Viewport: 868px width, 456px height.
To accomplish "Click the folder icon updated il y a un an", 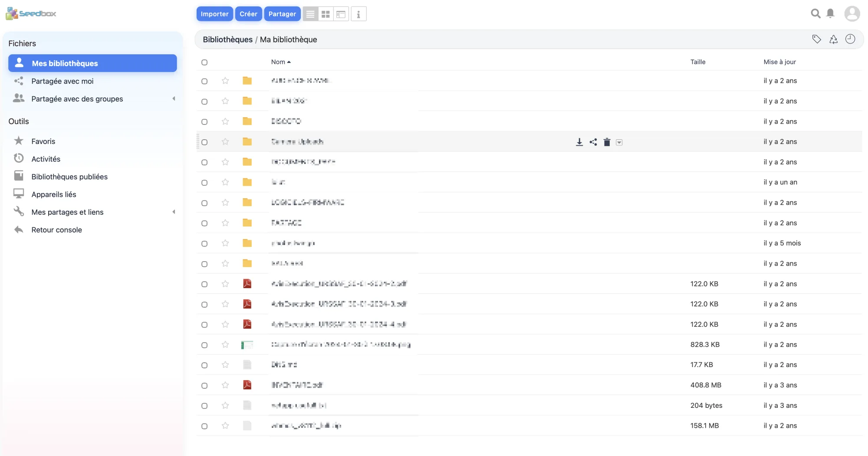I will click(x=247, y=182).
